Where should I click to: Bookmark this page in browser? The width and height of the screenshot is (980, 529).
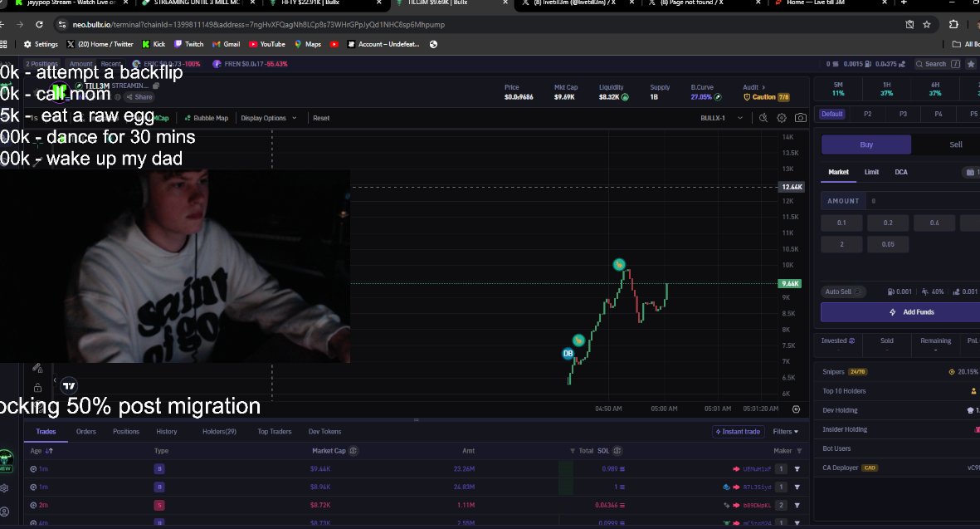(927, 24)
